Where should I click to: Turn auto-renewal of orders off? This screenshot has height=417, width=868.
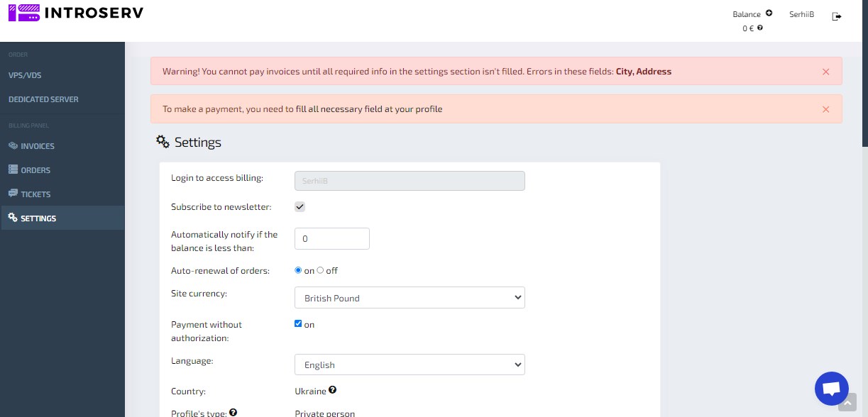[x=321, y=270]
